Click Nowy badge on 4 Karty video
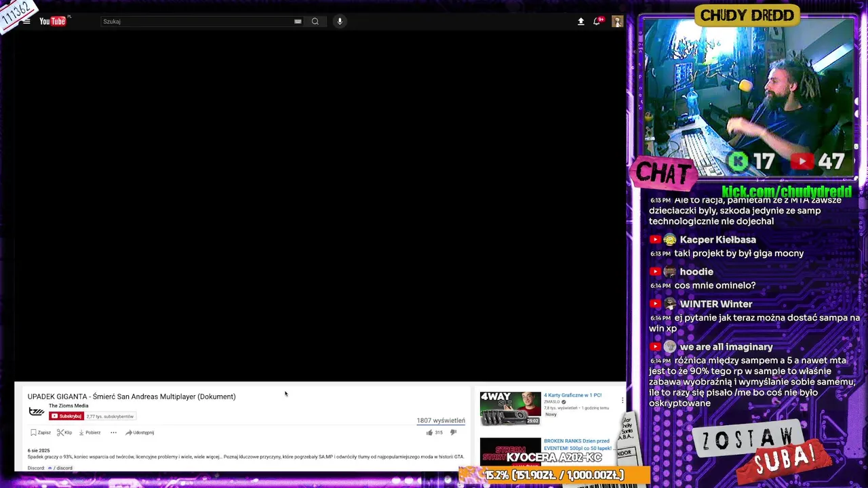This screenshot has height=488, width=868. (551, 414)
